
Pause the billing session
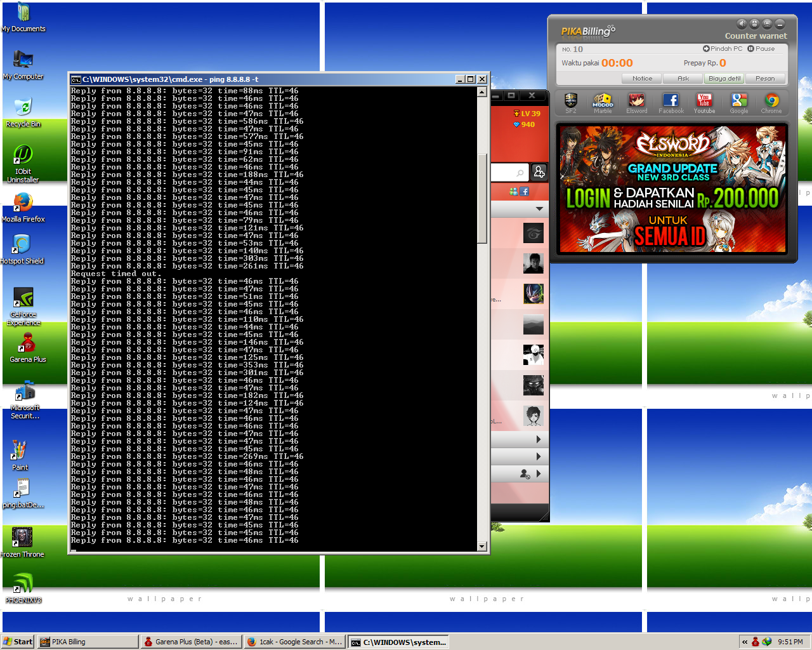pyautogui.click(x=761, y=48)
